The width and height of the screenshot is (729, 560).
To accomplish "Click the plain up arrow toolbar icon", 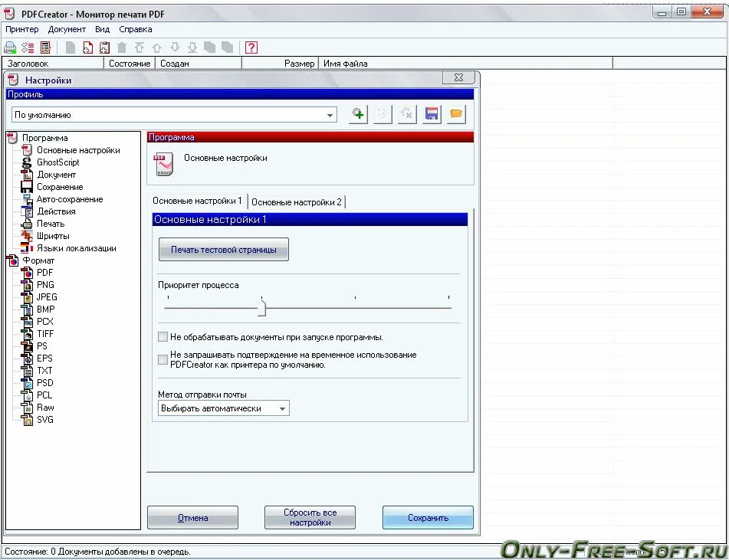I will coord(157,47).
